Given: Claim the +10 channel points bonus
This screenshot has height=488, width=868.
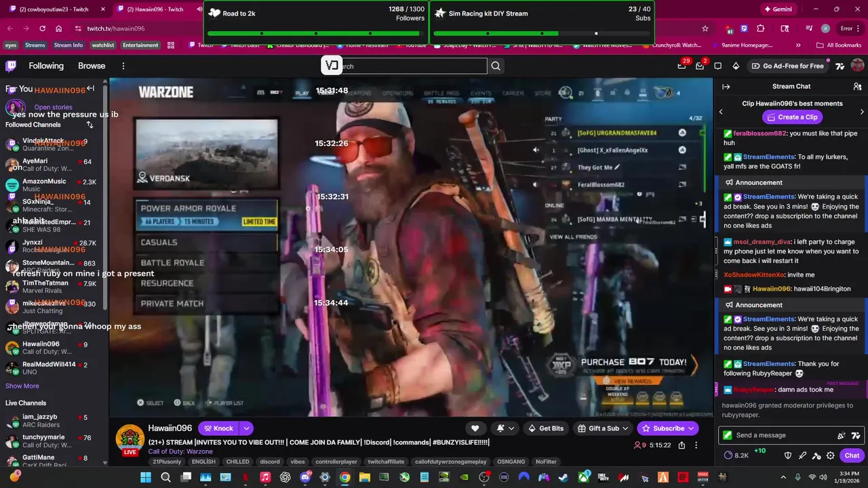Looking at the screenshot, I should click(x=760, y=451).
